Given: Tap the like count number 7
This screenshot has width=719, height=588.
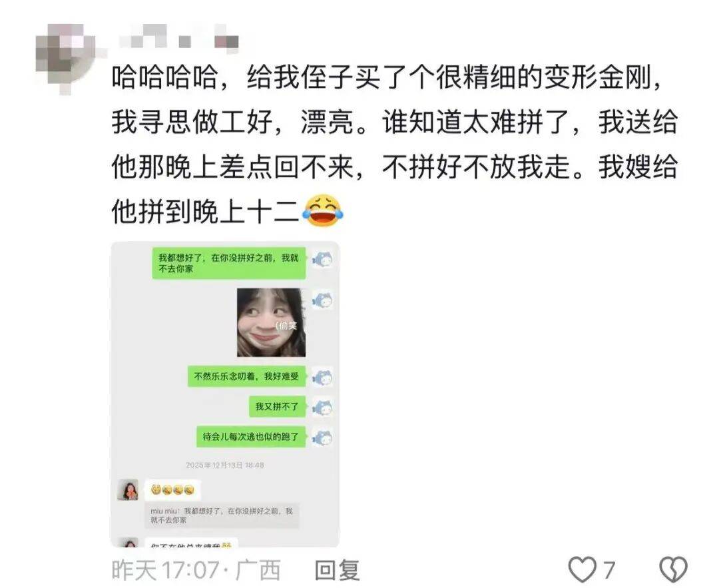Looking at the screenshot, I should tap(609, 570).
